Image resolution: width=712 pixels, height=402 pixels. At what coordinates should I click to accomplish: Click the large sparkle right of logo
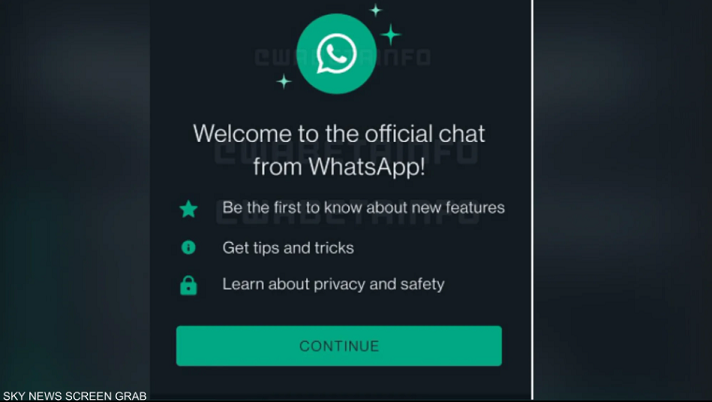391,34
